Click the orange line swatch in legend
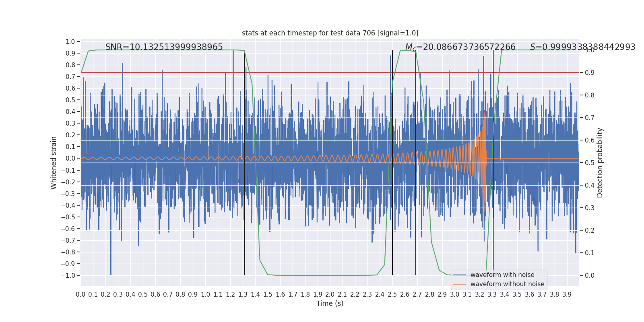The width and height of the screenshot is (644, 322). [459, 284]
